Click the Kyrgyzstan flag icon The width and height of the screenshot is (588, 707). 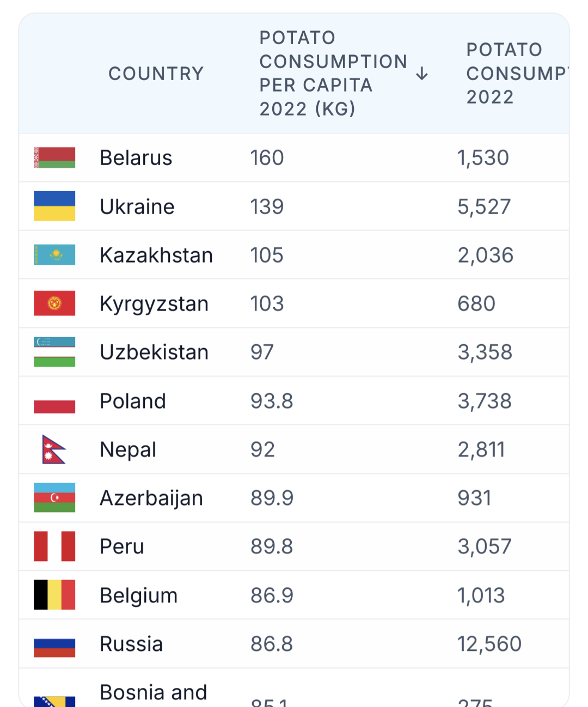point(54,303)
